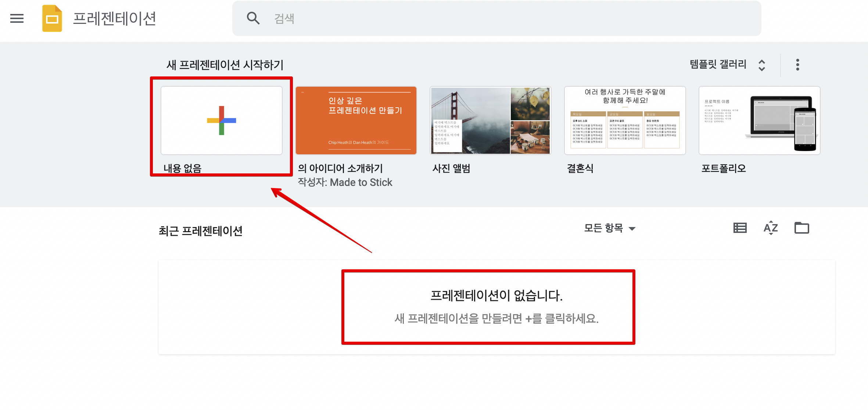Open file picker folder icon
Viewport: 868px width, 410px height.
[801, 228]
